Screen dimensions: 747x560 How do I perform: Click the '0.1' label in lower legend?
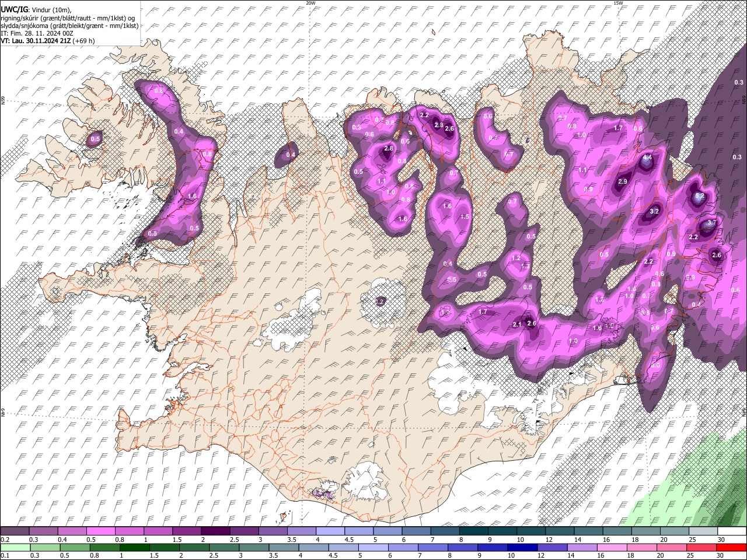(5, 556)
